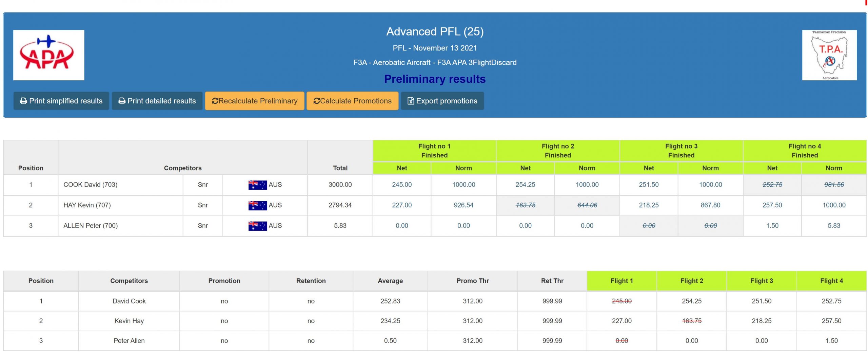Screen dimensions: 868x352
Task: Click Print detailed results button
Action: [x=157, y=101]
